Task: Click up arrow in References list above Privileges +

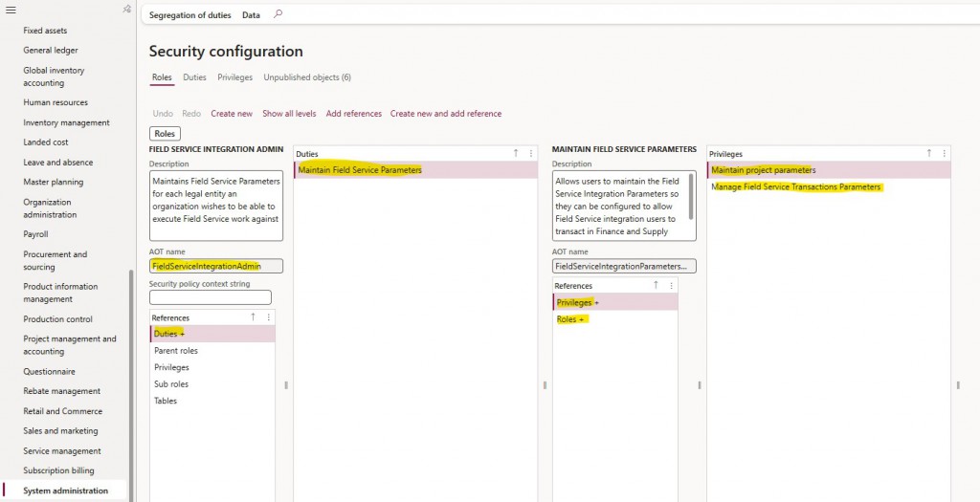Action: coord(656,285)
